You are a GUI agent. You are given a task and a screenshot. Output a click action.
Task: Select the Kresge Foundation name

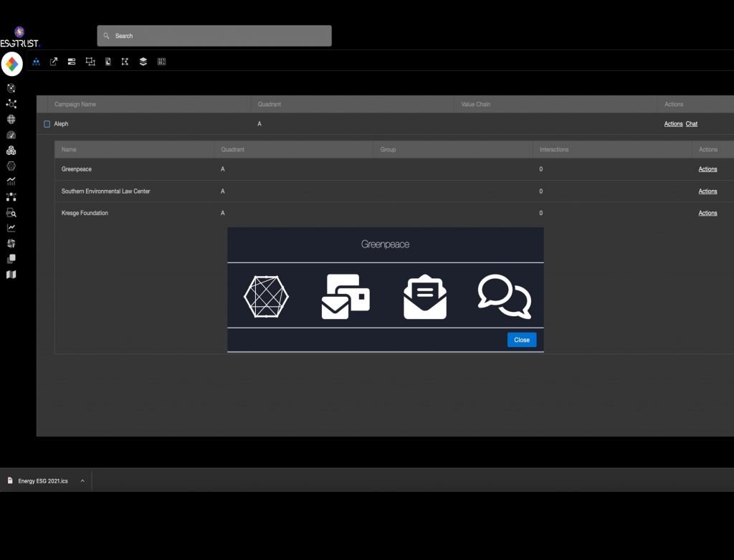[85, 213]
